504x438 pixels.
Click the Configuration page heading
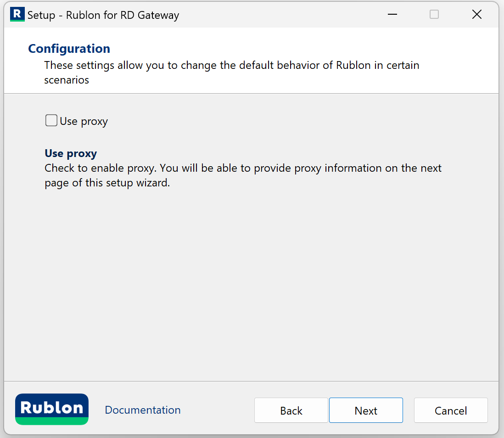click(x=69, y=49)
